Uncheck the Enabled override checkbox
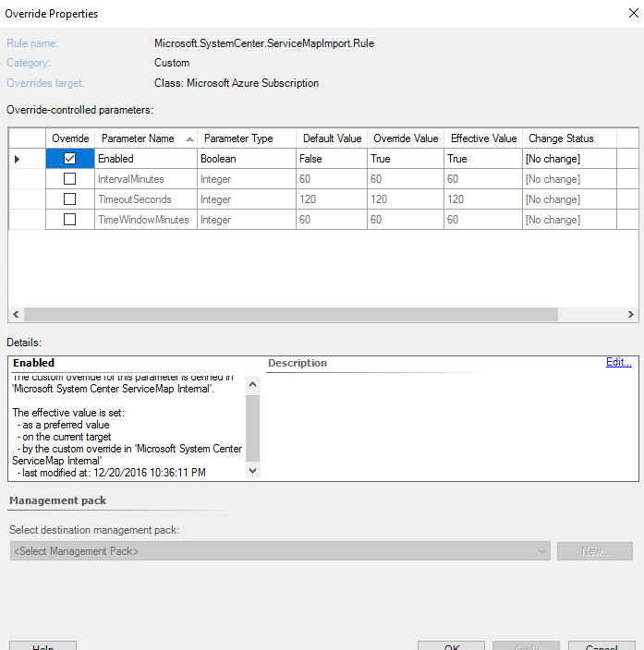 coord(69,159)
